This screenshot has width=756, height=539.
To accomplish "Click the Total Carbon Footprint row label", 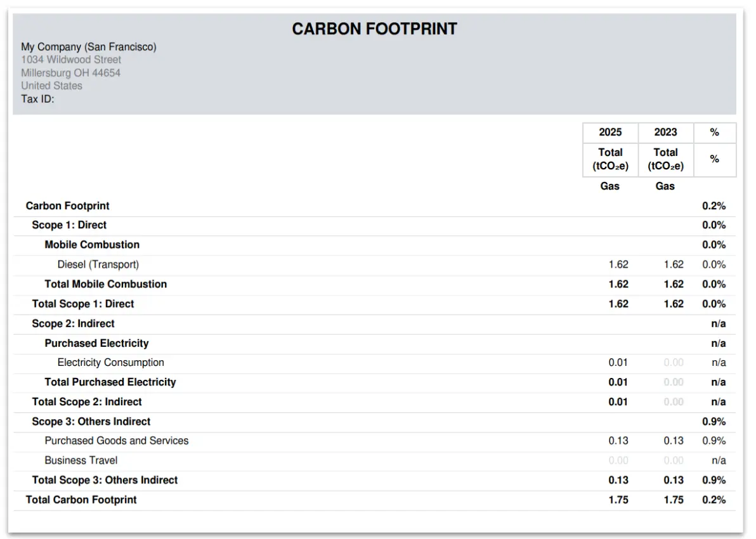I will (x=81, y=500).
